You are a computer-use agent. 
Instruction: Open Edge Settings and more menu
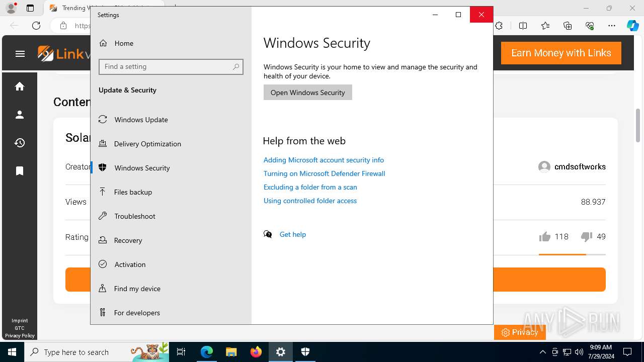click(x=612, y=26)
